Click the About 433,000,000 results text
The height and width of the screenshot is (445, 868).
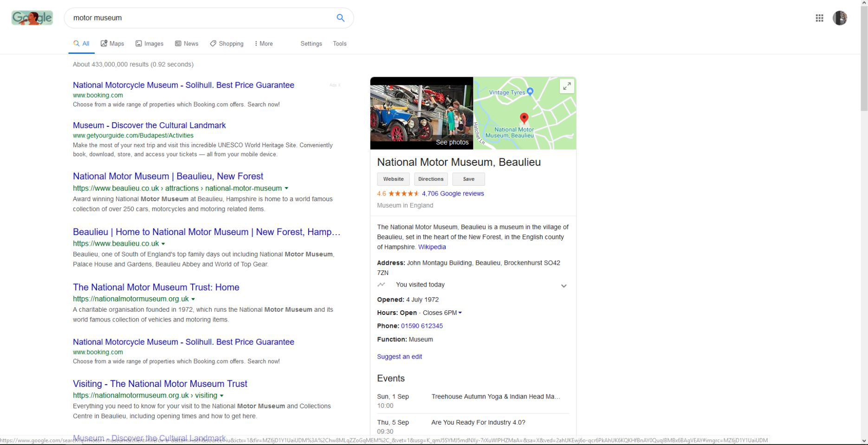point(133,65)
